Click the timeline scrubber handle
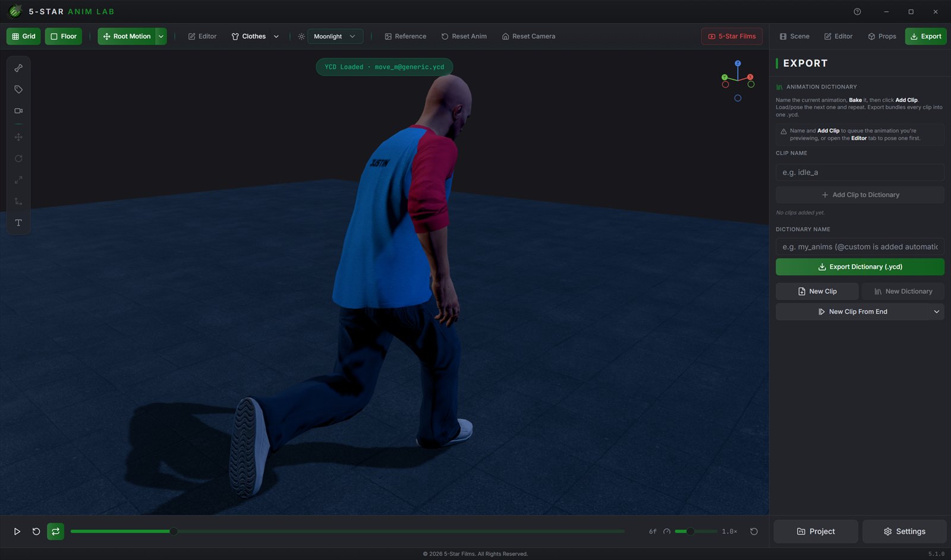The height and width of the screenshot is (560, 951). point(174,531)
